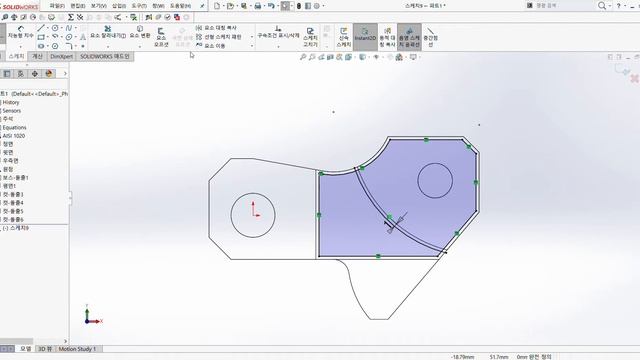Open the Insert menu
Image resolution: width=640 pixels, height=360 pixels.
pyautogui.click(x=119, y=6)
